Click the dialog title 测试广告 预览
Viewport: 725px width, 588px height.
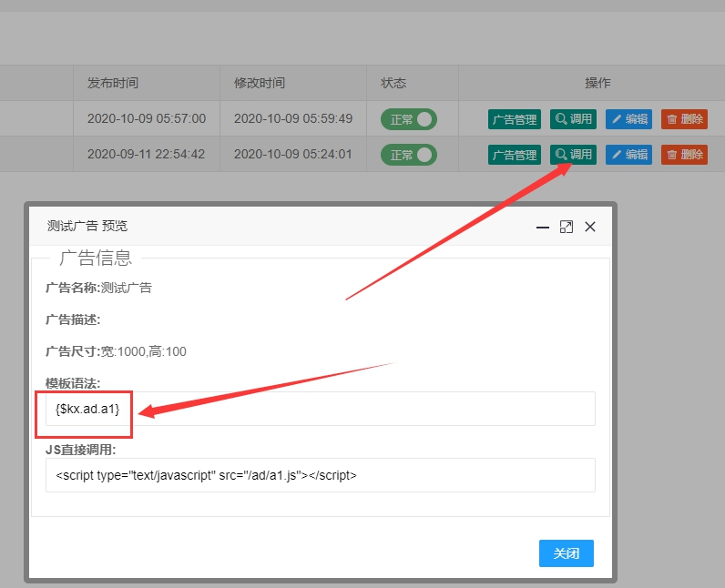coord(87,226)
